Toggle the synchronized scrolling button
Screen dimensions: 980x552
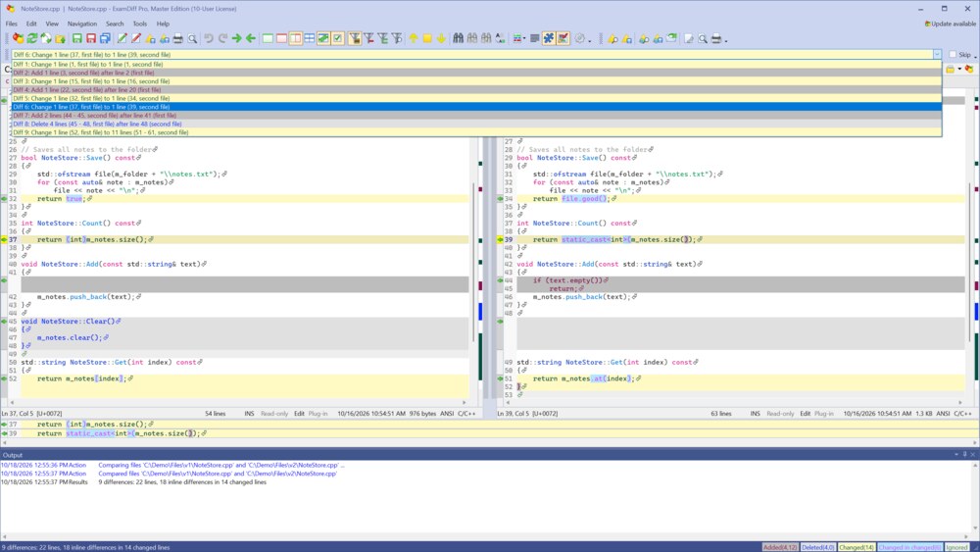[x=323, y=39]
